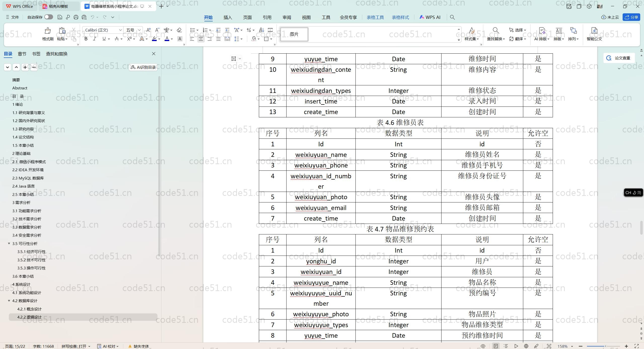Viewport: 644px width, 349px height.
Task: Click the AI识别目录 button
Action: point(142,67)
